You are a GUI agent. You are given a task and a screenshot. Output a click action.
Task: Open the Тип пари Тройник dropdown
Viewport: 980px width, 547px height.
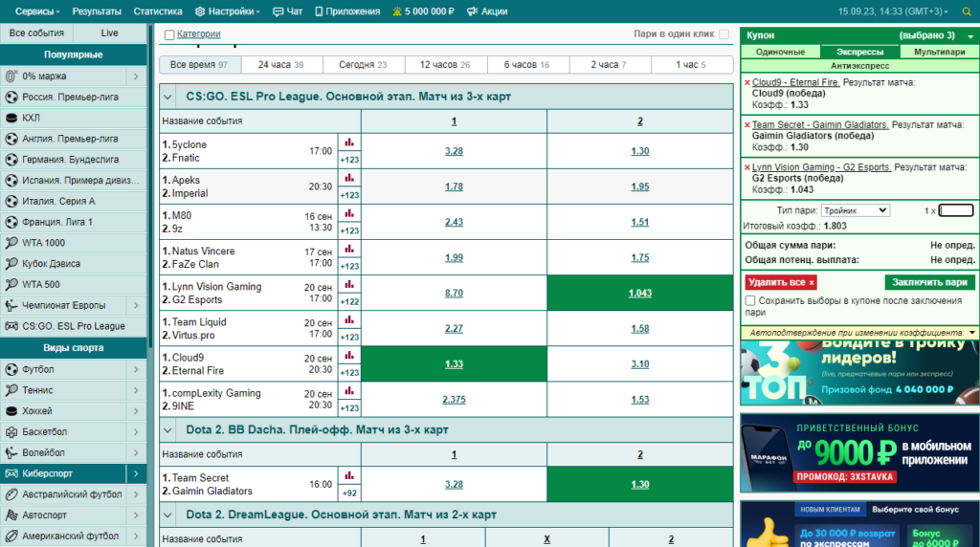[x=855, y=210]
